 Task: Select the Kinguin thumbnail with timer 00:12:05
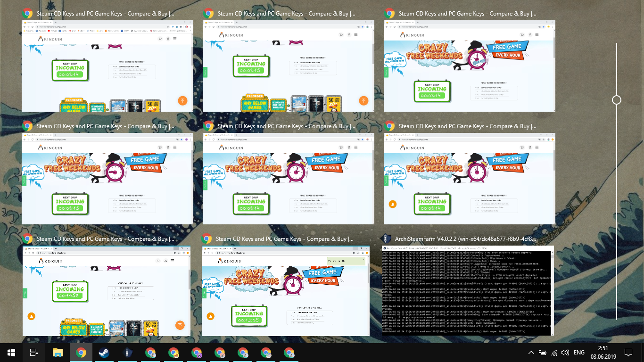point(286,291)
